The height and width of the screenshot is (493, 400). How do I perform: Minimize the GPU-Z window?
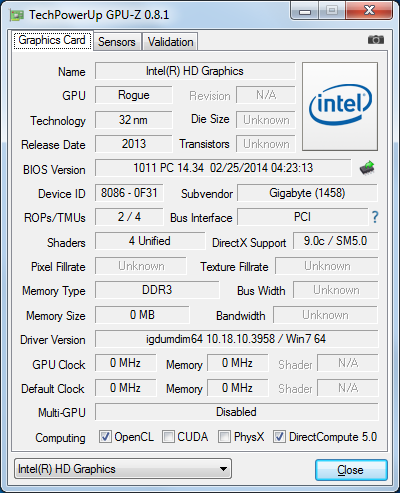tap(305, 12)
